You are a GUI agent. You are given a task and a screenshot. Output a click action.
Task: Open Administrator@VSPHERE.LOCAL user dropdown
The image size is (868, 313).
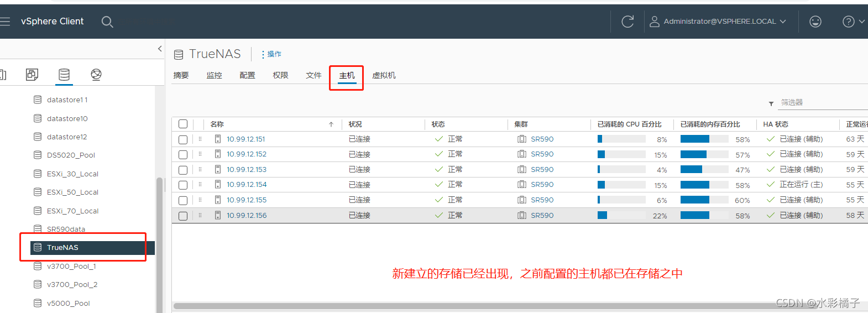718,22
